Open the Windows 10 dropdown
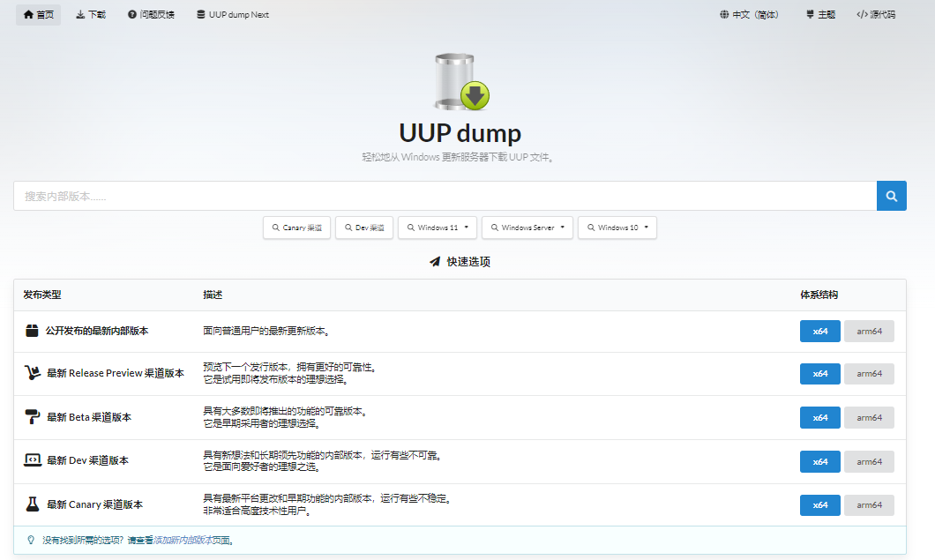The height and width of the screenshot is (560, 935). (x=617, y=227)
